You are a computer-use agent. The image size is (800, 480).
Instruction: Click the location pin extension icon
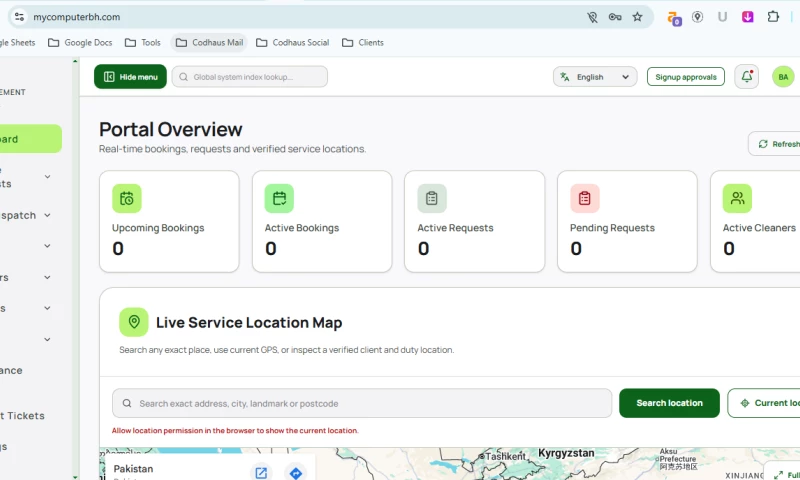click(697, 17)
